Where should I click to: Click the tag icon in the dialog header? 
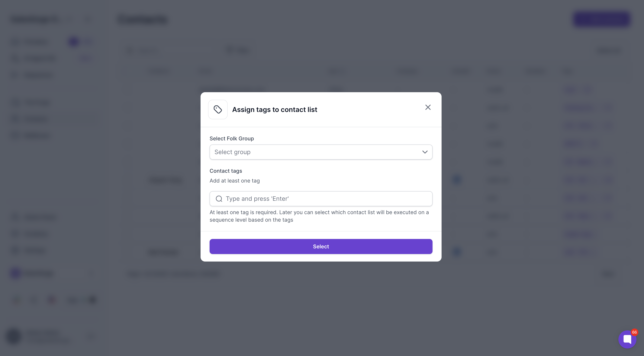218,110
